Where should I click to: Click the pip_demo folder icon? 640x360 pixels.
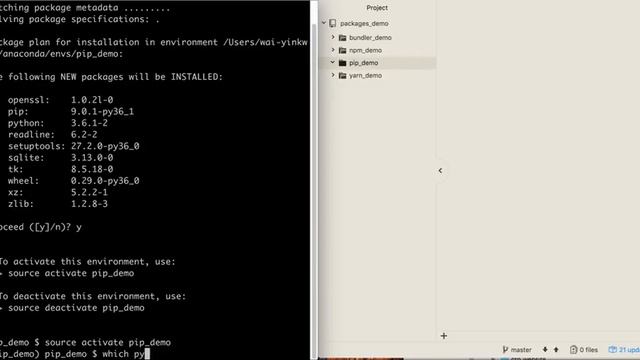click(x=342, y=63)
